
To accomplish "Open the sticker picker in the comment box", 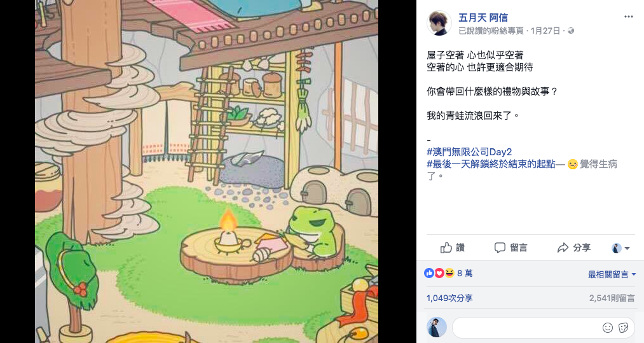I will tap(624, 327).
